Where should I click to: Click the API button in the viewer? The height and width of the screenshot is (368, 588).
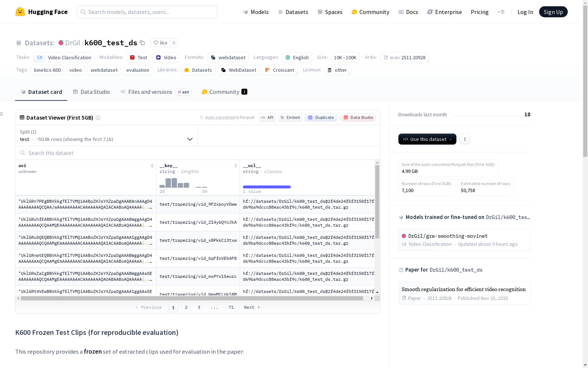pyautogui.click(x=267, y=117)
